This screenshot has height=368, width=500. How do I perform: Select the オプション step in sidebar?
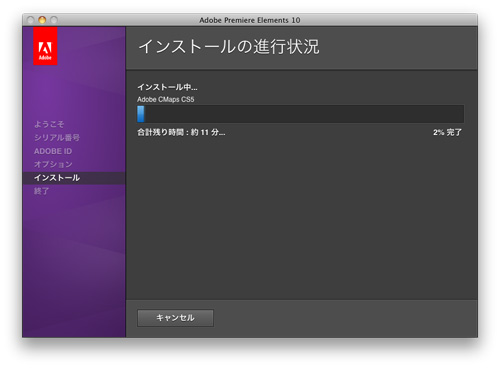pyautogui.click(x=53, y=164)
